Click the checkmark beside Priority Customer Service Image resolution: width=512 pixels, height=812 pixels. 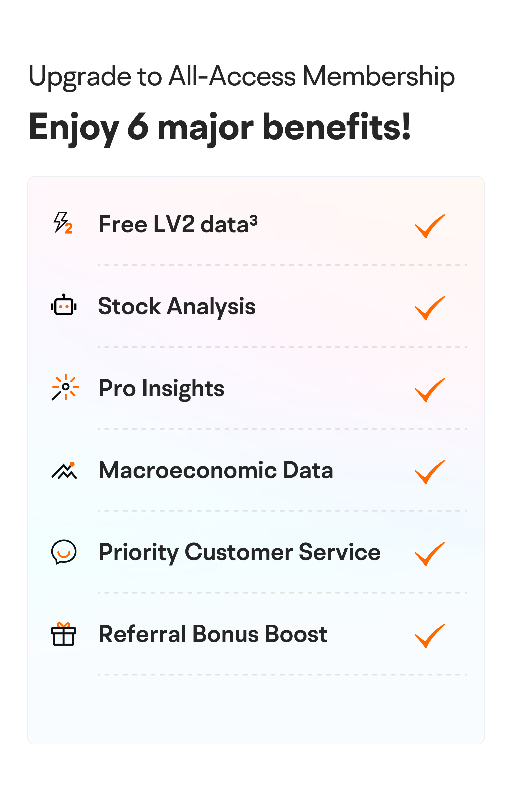coord(430,554)
